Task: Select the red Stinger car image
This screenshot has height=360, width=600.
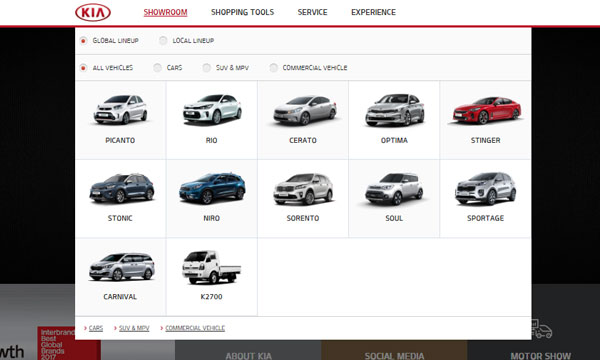Action: click(486, 110)
